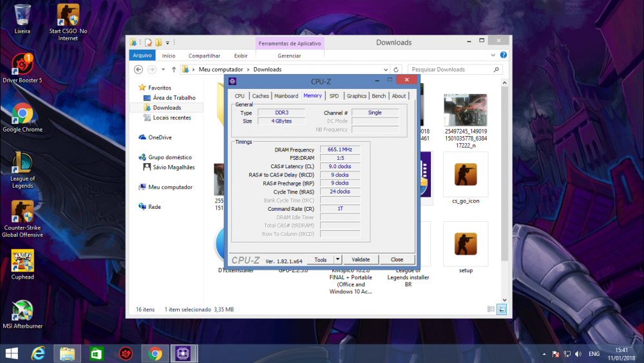Click the CPU-Z icon in the taskbar
Screen dimensions: 644x363
tap(182, 353)
